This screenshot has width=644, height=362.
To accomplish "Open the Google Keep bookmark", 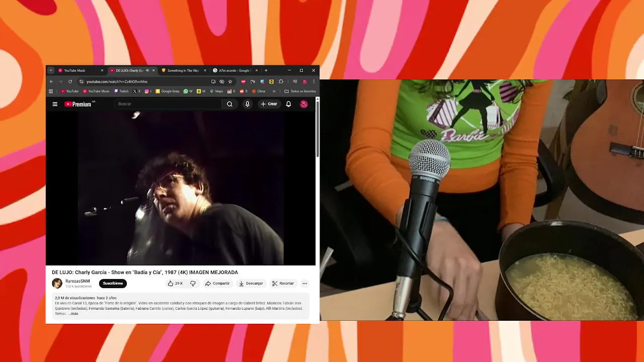I will (x=168, y=92).
